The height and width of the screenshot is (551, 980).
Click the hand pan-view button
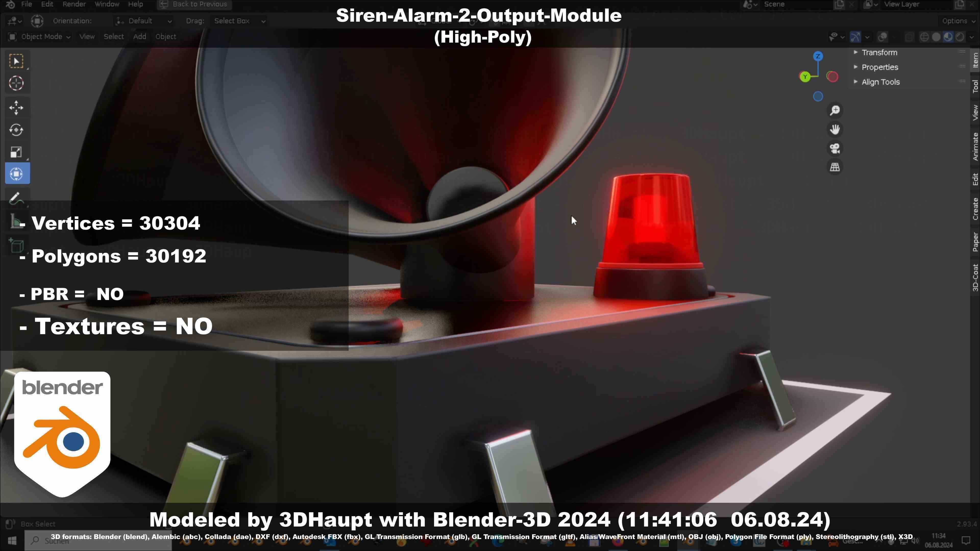coord(835,130)
